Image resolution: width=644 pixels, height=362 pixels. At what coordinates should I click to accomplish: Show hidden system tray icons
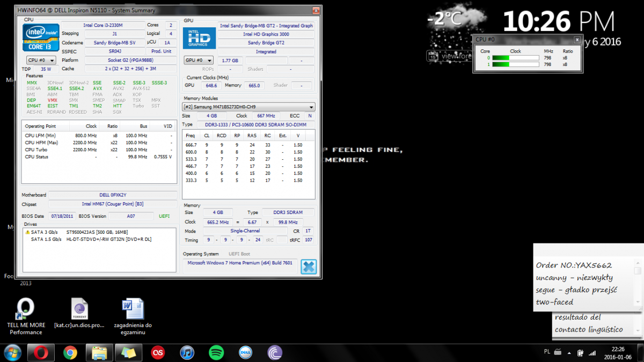click(569, 352)
